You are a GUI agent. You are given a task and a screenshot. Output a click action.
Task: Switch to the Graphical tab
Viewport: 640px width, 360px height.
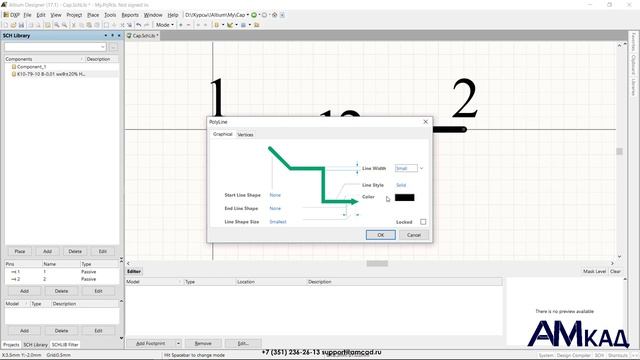[x=222, y=134]
